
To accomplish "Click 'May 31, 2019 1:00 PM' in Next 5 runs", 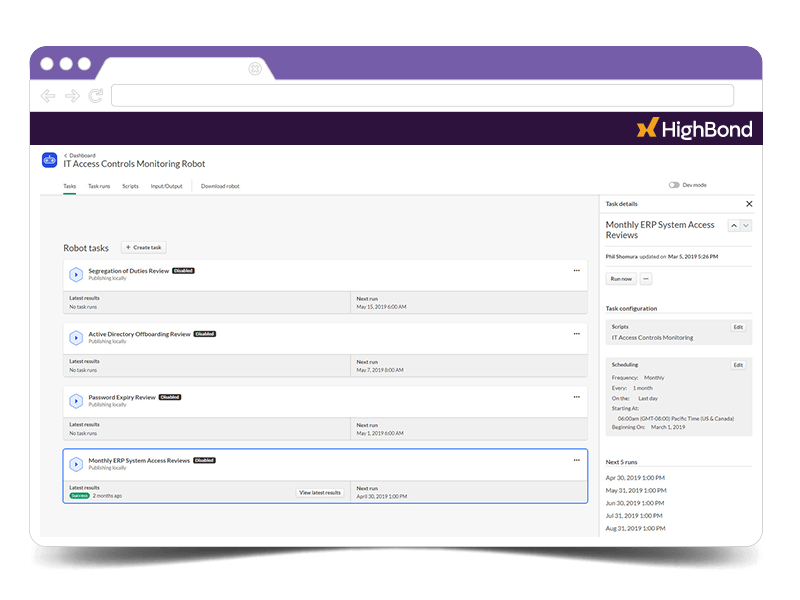I will [636, 491].
